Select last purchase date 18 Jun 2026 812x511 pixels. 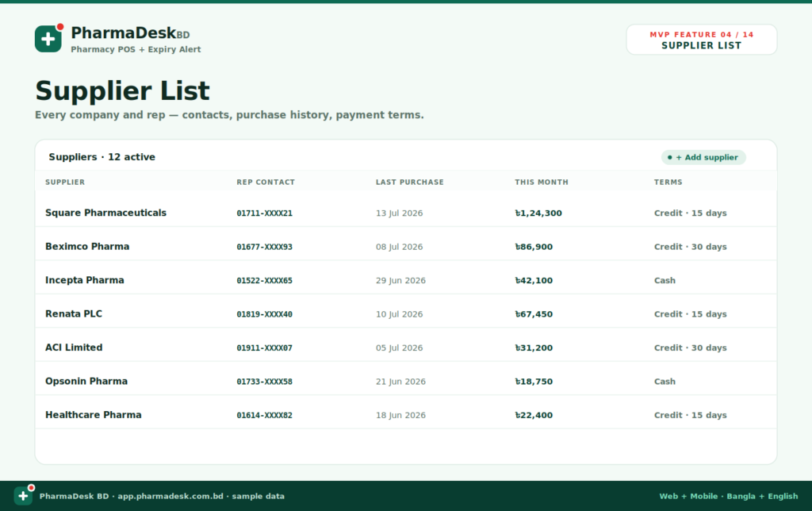pyautogui.click(x=400, y=415)
